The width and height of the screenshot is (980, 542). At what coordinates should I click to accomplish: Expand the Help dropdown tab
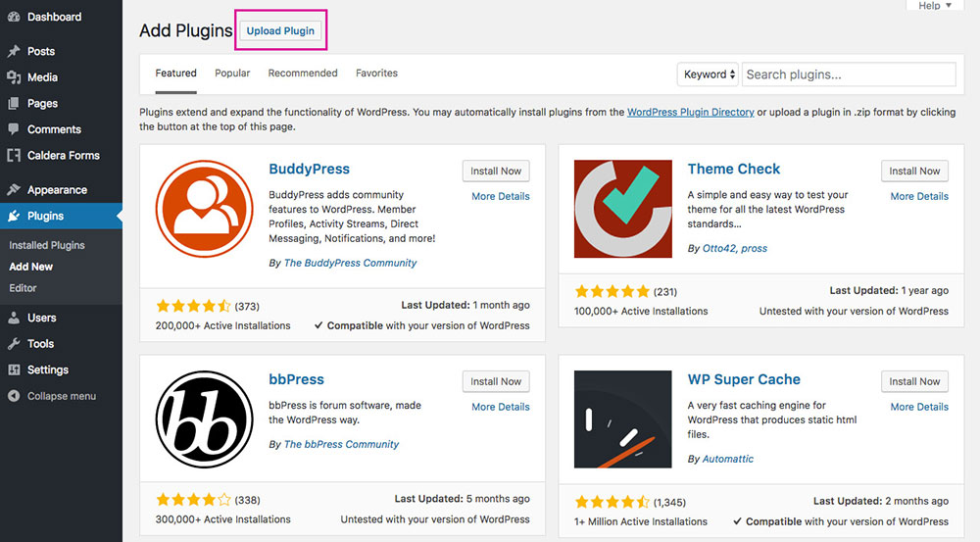click(935, 6)
